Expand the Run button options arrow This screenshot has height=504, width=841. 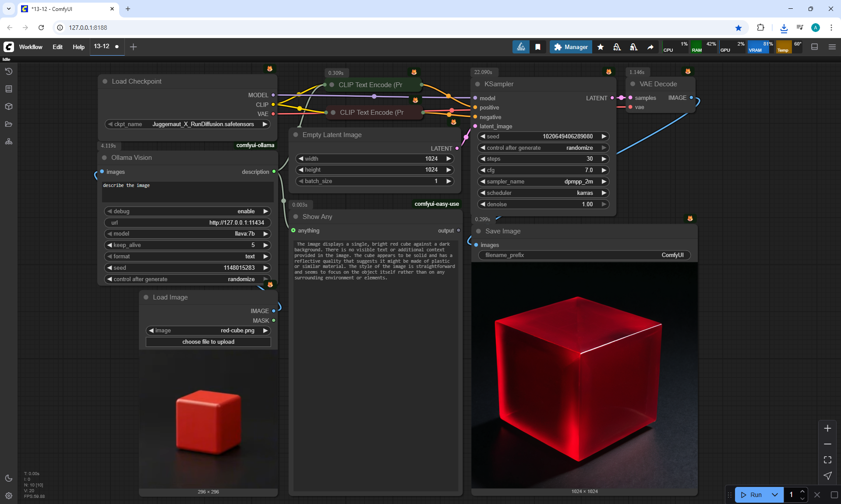coord(774,495)
